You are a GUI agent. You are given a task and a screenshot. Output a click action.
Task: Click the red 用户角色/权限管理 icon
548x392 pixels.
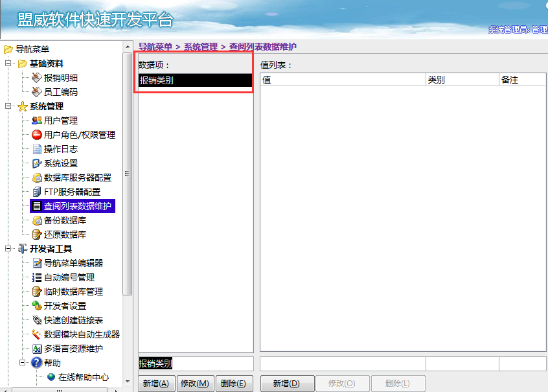37,135
